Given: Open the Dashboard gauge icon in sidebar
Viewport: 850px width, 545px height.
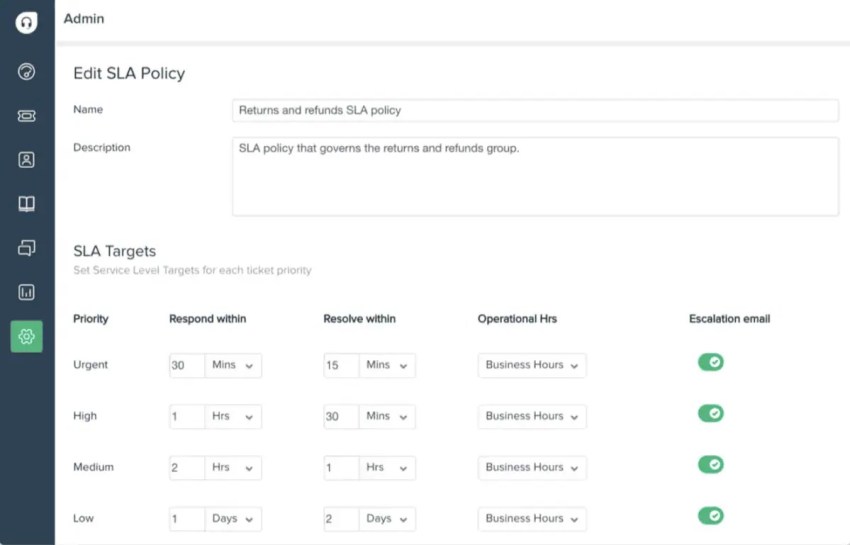Looking at the screenshot, I should 27,72.
